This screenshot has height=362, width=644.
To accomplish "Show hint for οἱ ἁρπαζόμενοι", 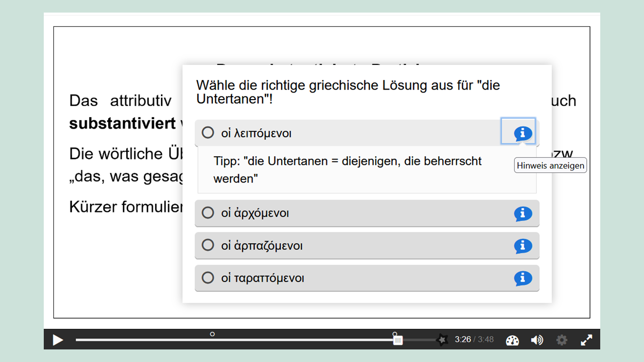I will tap(523, 246).
